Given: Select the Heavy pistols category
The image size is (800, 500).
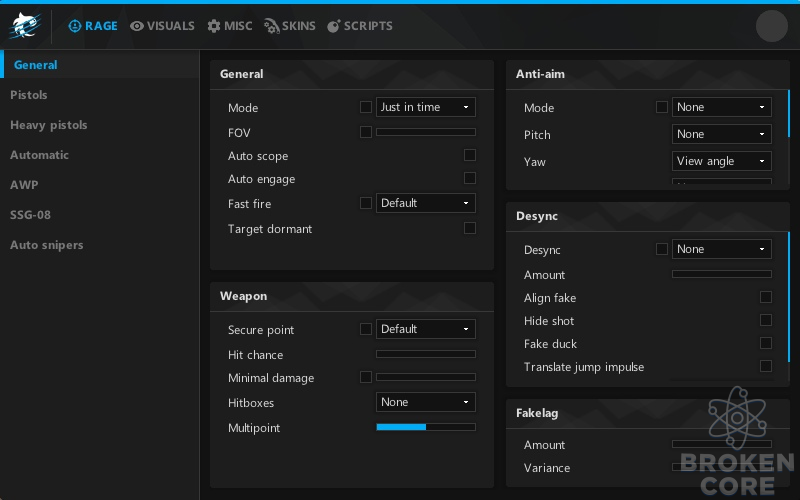Looking at the screenshot, I should coord(48,125).
